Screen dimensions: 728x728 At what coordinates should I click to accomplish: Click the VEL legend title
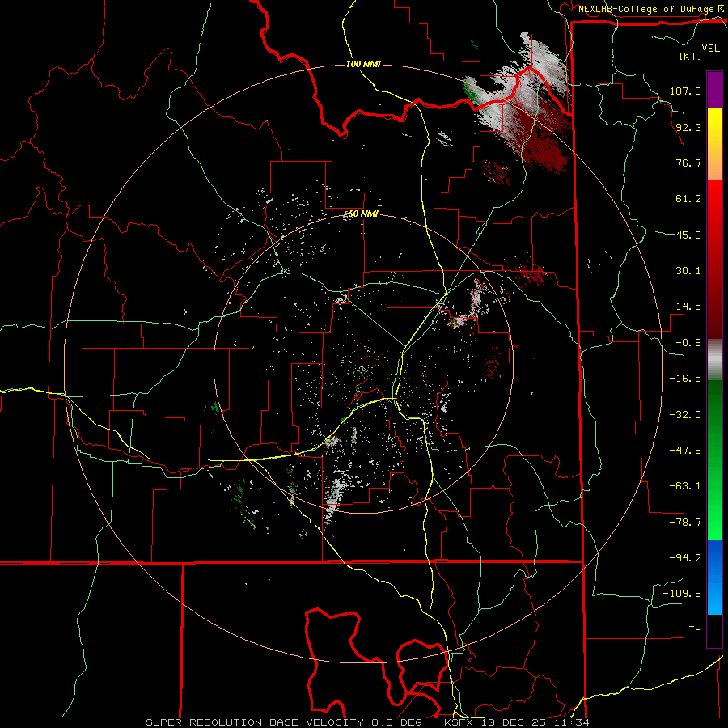(710, 48)
